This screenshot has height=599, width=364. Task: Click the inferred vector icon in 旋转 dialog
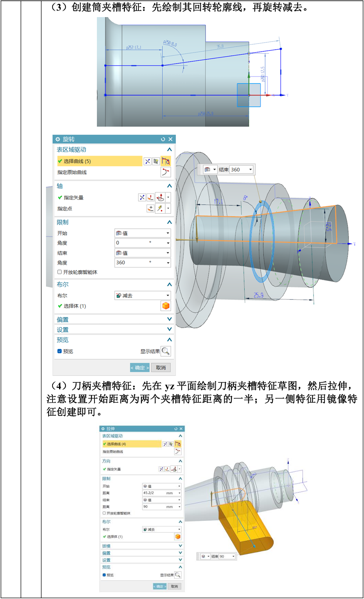pyautogui.click(x=160, y=197)
